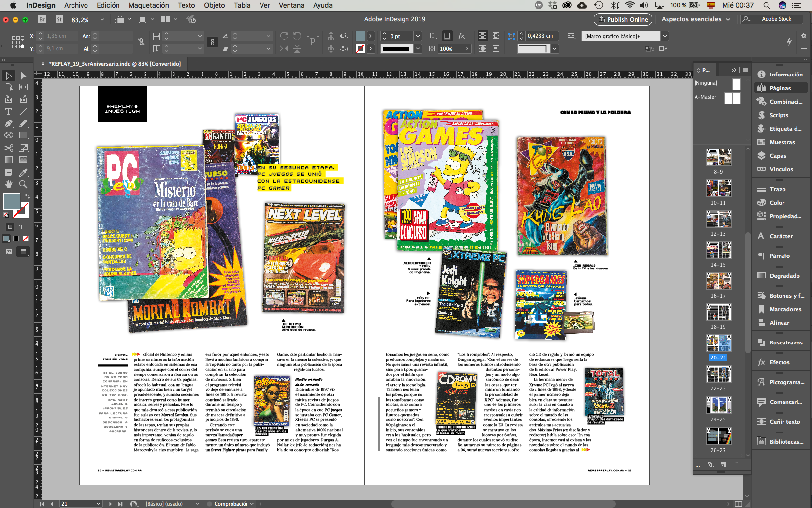The width and height of the screenshot is (812, 508).
Task: Select the Direct Selection tool
Action: 23,75
